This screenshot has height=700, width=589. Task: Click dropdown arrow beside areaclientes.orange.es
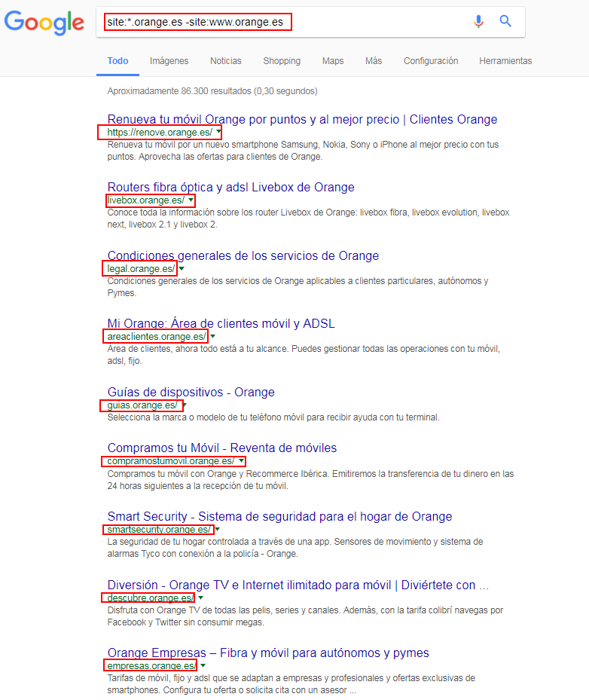click(213, 337)
